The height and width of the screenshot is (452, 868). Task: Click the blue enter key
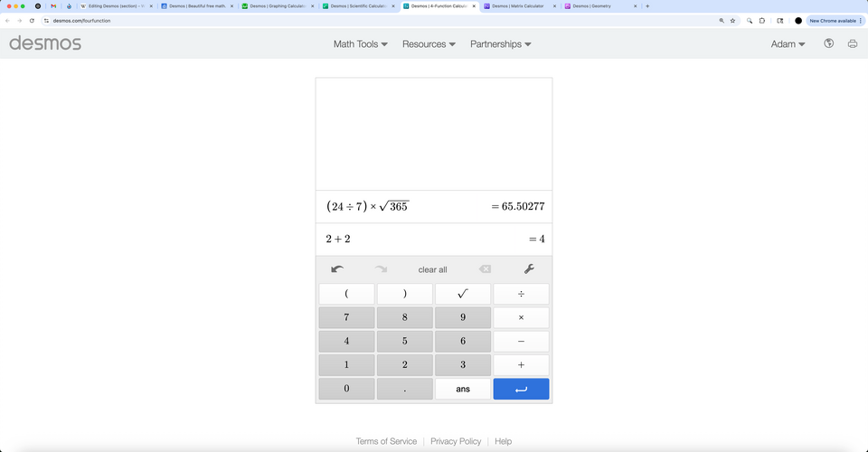(521, 389)
